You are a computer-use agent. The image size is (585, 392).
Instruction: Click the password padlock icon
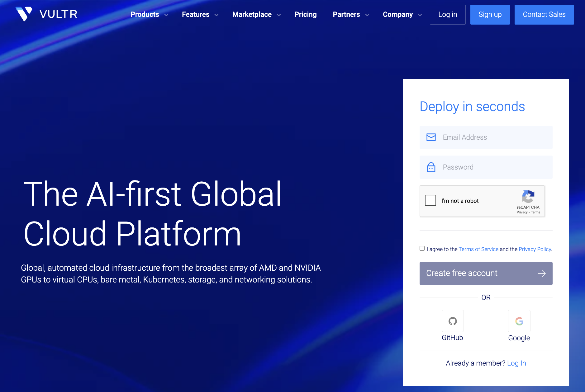[x=431, y=167]
